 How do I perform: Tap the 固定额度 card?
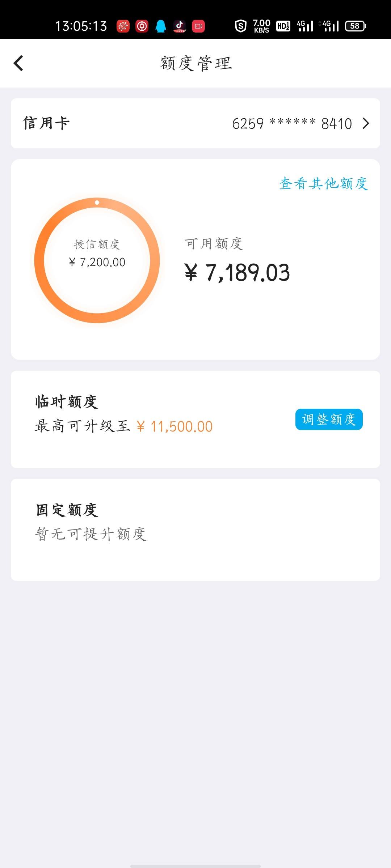point(195,530)
